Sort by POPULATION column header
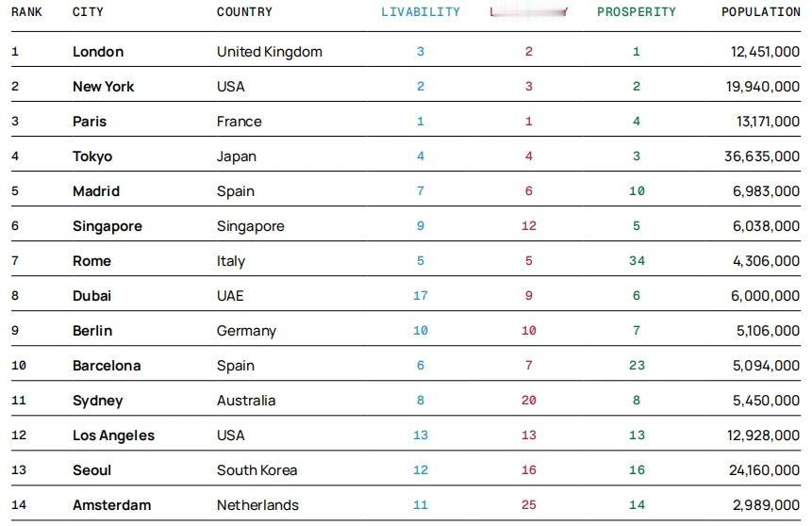Viewport: 812px width, 526px height. click(761, 12)
